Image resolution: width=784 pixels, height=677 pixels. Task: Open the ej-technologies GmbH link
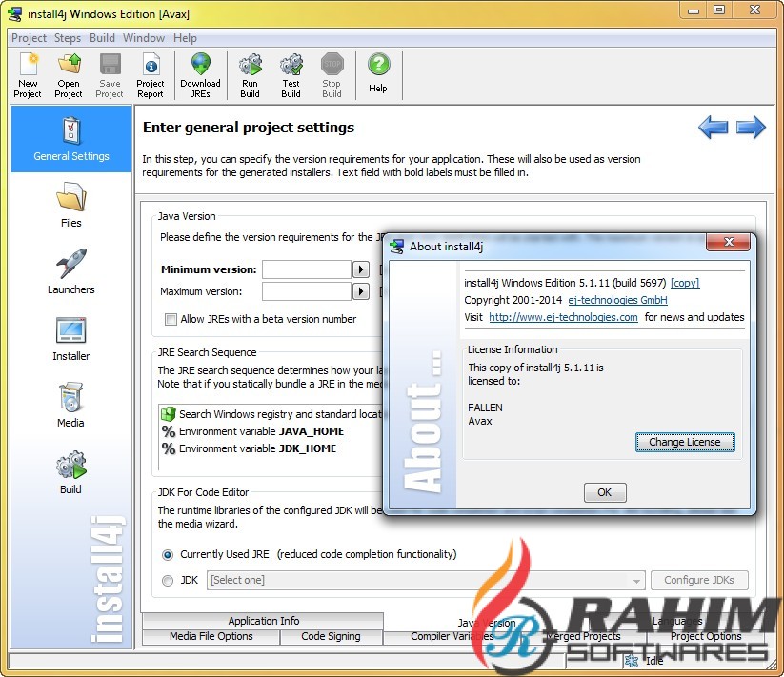(617, 300)
